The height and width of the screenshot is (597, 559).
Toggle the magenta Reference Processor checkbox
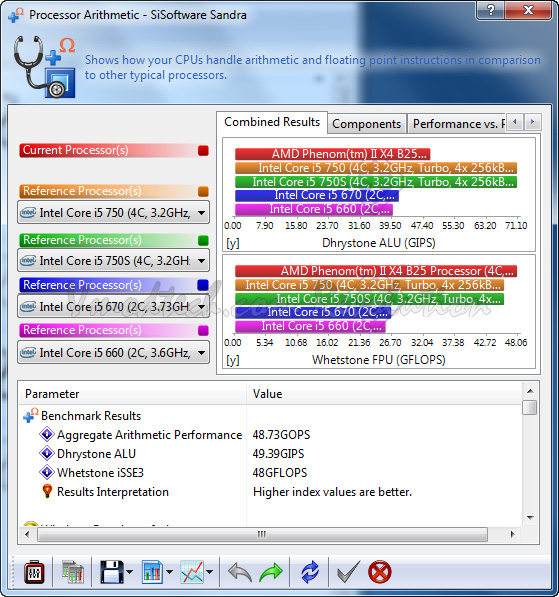[x=203, y=330]
